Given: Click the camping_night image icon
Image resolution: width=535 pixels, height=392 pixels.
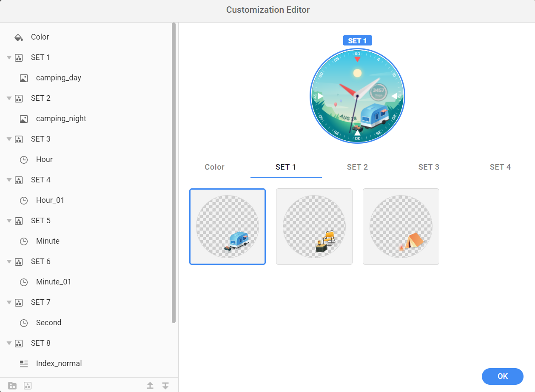Looking at the screenshot, I should [24, 119].
